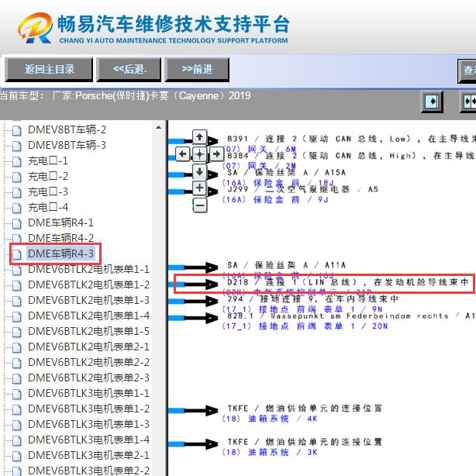Open DMEV8BT车辆-3 in the tree

67,145
